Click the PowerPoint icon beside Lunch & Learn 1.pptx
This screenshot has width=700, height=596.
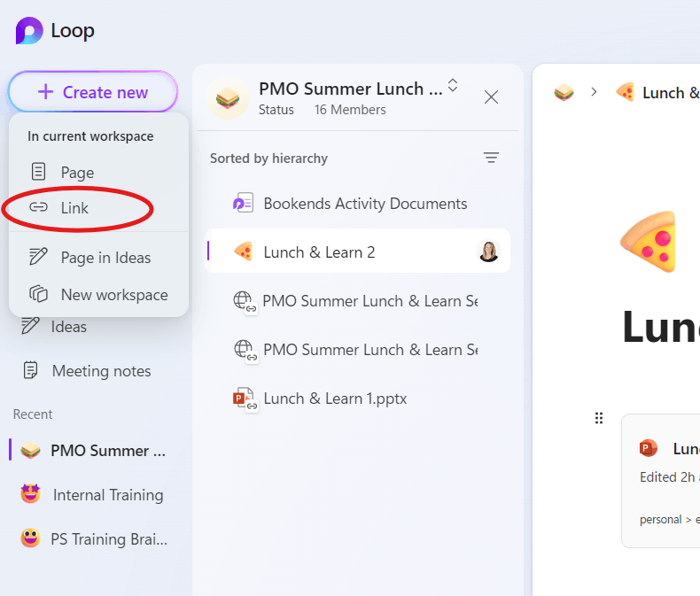[x=245, y=399]
